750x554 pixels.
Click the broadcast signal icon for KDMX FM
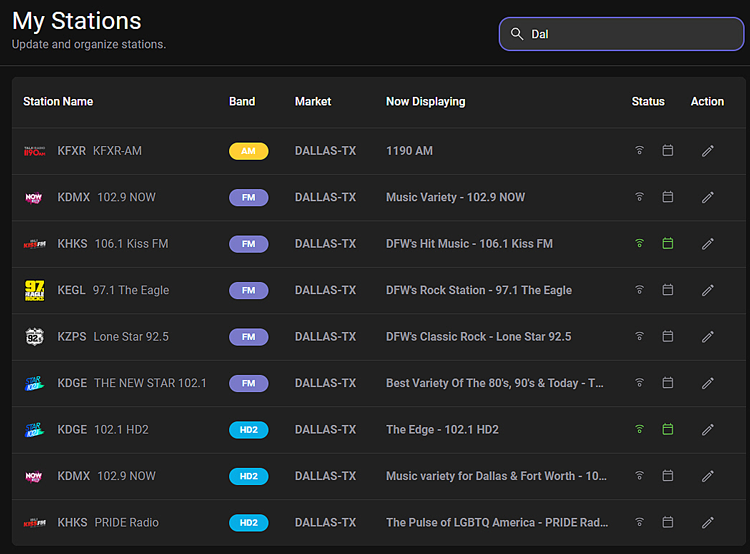[640, 197]
